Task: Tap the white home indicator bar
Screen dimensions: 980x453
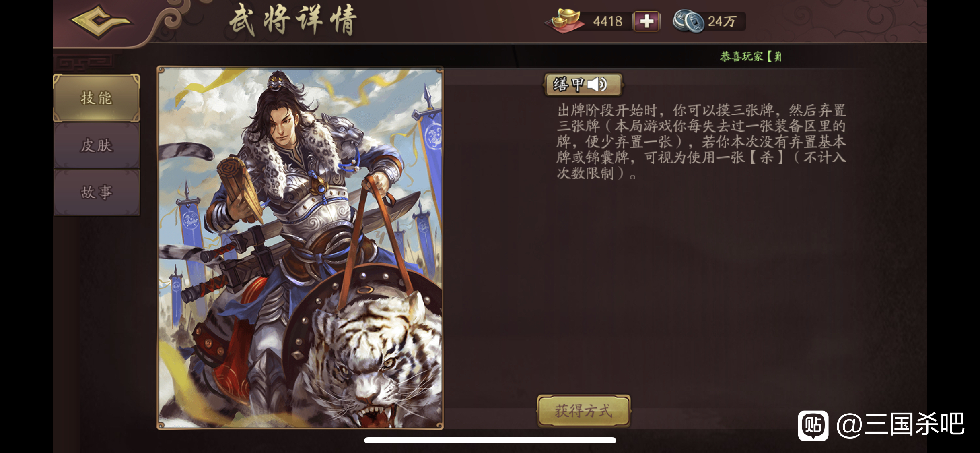Action: click(x=490, y=440)
